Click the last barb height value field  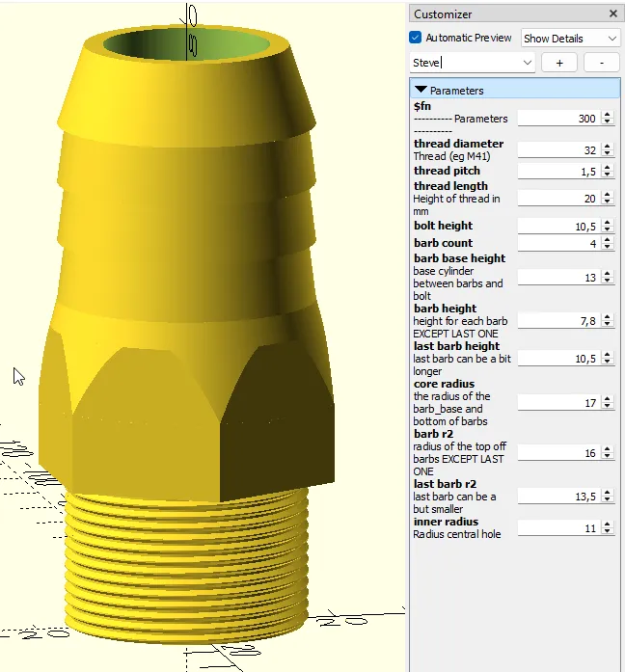(558, 358)
